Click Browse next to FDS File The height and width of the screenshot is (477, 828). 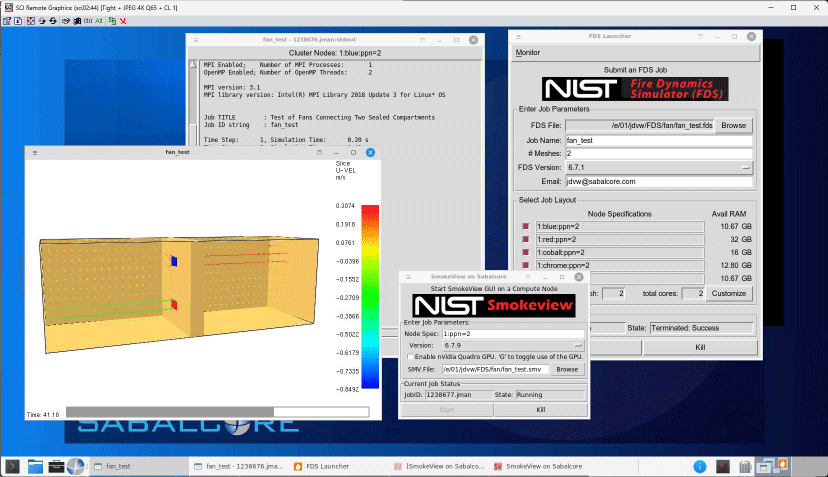click(x=734, y=126)
